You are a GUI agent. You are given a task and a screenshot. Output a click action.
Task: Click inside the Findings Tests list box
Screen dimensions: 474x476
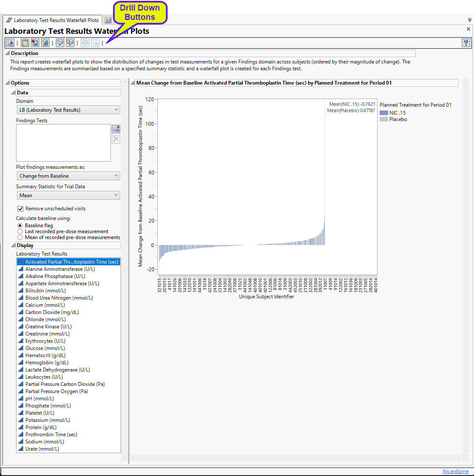coord(63,143)
